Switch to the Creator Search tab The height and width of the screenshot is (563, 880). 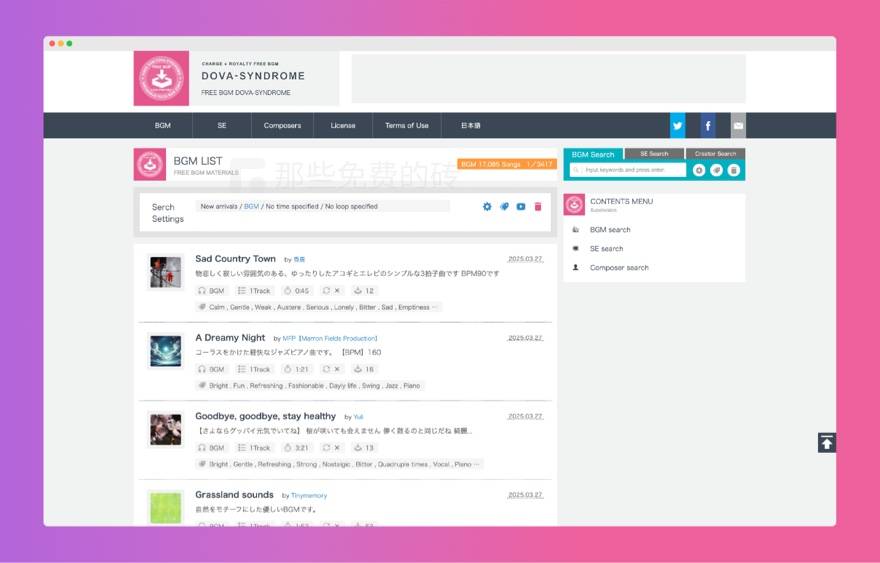[x=716, y=154]
